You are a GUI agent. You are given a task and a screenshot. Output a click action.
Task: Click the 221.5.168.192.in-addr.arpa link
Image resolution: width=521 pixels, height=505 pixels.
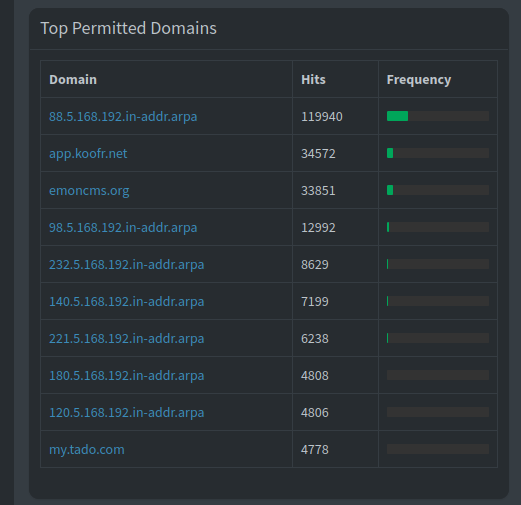[x=126, y=338]
